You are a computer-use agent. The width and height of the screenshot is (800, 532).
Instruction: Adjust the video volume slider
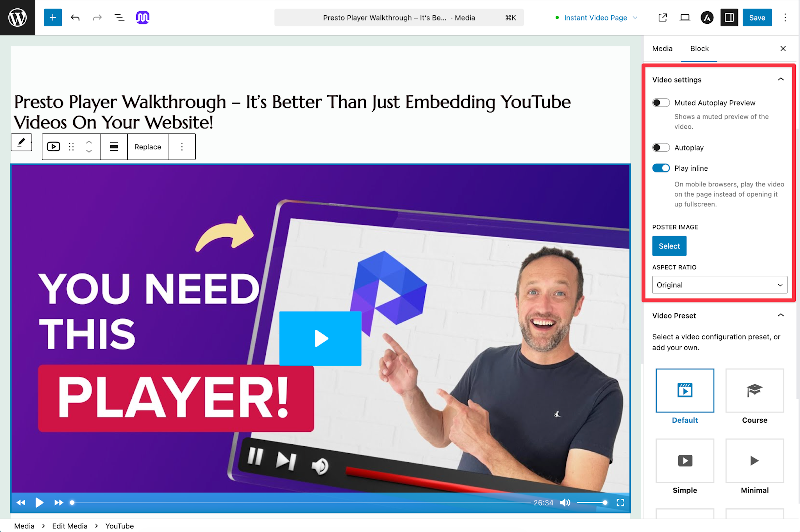coord(591,503)
